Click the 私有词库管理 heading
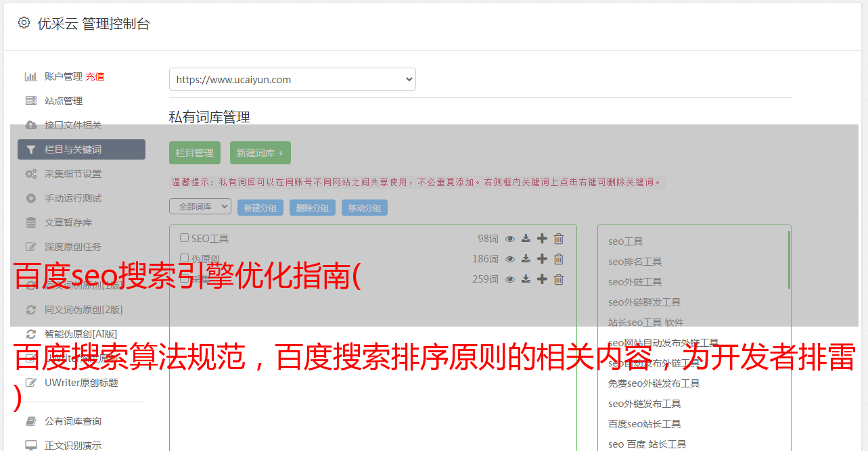Screen dimensions: 868x451 [210, 117]
